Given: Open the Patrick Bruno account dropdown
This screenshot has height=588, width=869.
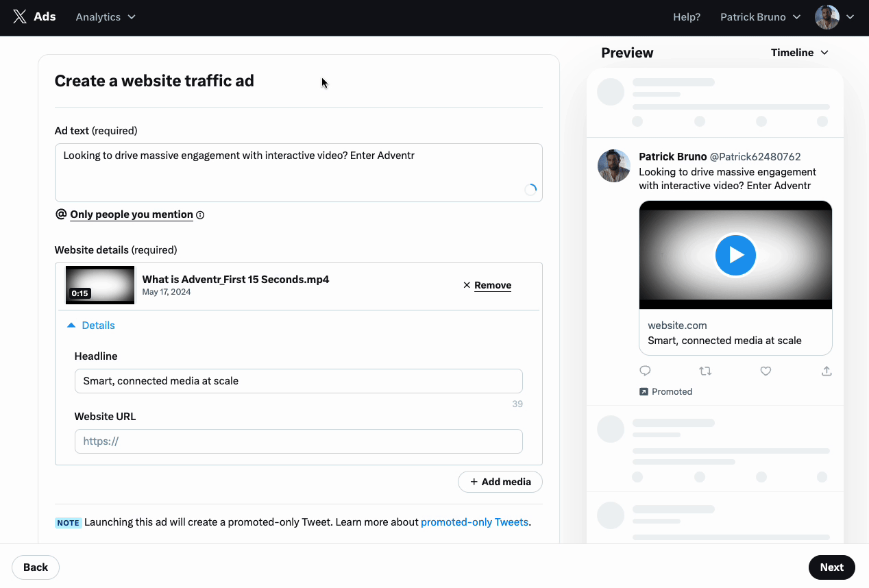Looking at the screenshot, I should tap(761, 17).
